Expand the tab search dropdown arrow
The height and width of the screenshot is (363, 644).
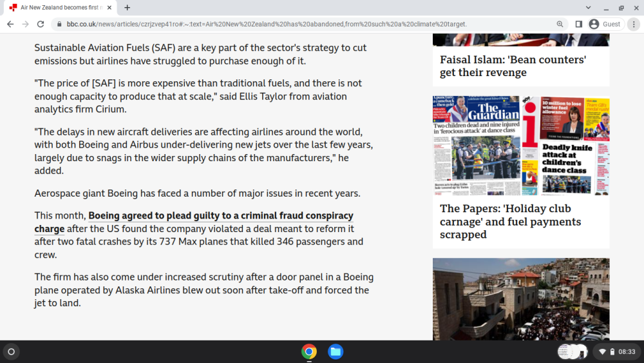(x=588, y=7)
